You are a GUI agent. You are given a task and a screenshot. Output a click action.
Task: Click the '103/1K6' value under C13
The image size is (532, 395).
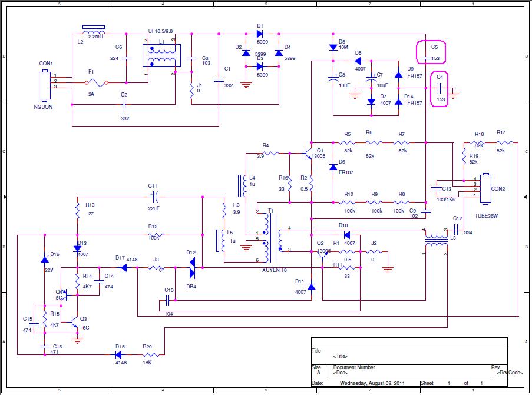[446, 200]
